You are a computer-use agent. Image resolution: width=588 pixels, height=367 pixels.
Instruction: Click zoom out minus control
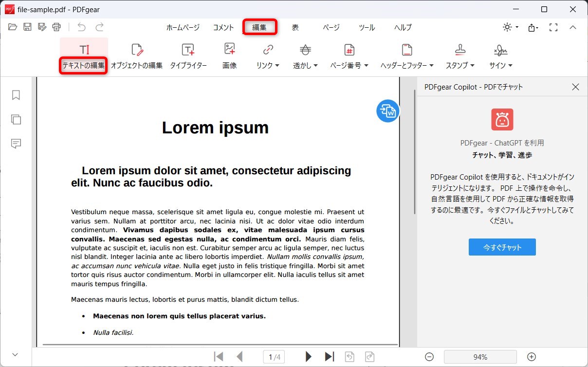(429, 356)
